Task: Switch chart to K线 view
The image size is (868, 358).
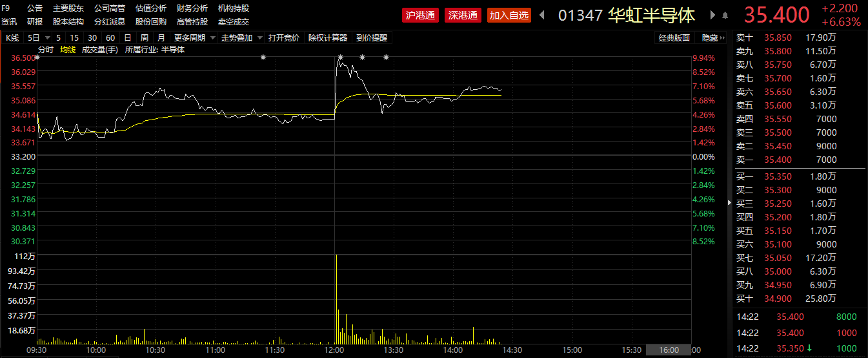Action: [x=12, y=38]
